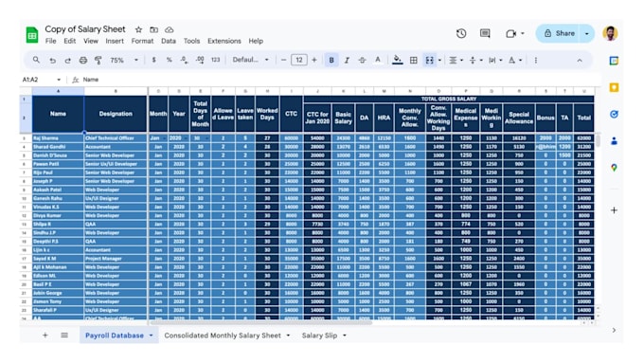This screenshot has height=363, width=644.
Task: Open the borders tool
Action: coord(414,60)
